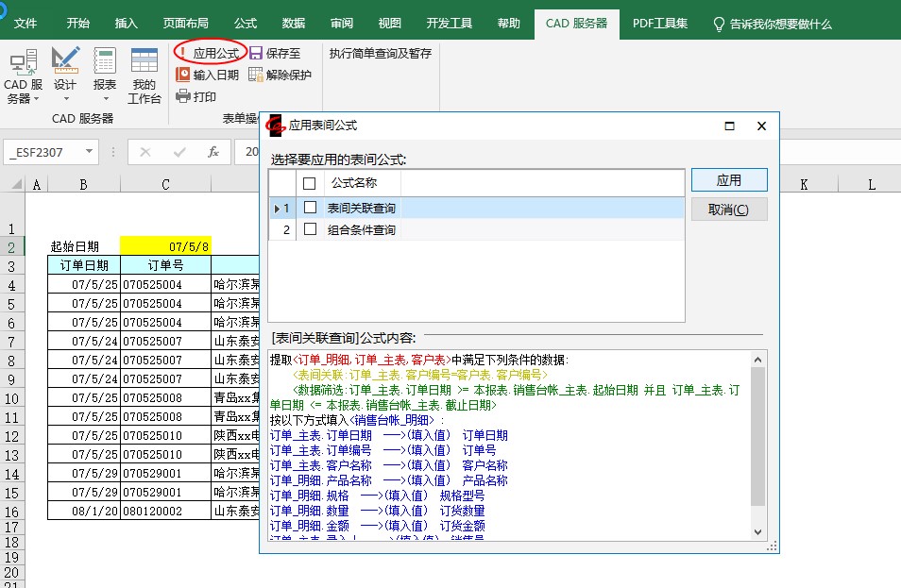Toggle the select-all checkbox in 公式名称 header
The width and height of the screenshot is (901, 588).
[x=310, y=183]
